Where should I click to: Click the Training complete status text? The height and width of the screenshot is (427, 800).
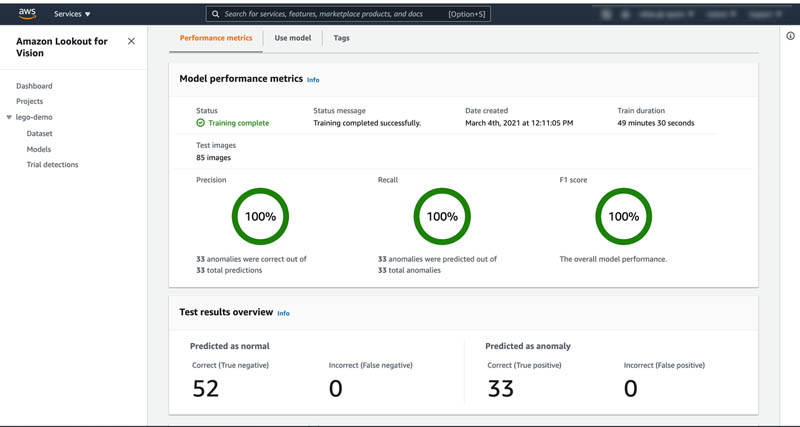point(239,123)
